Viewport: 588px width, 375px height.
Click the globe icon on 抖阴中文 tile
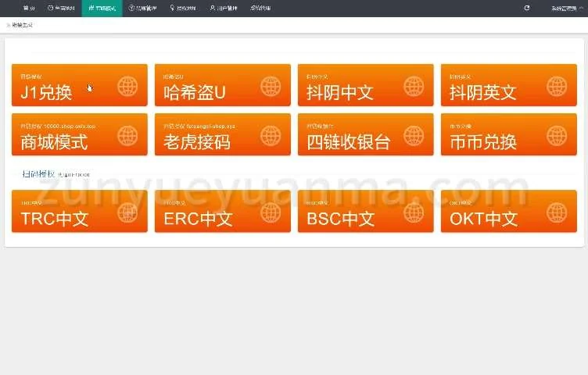pyautogui.click(x=414, y=86)
